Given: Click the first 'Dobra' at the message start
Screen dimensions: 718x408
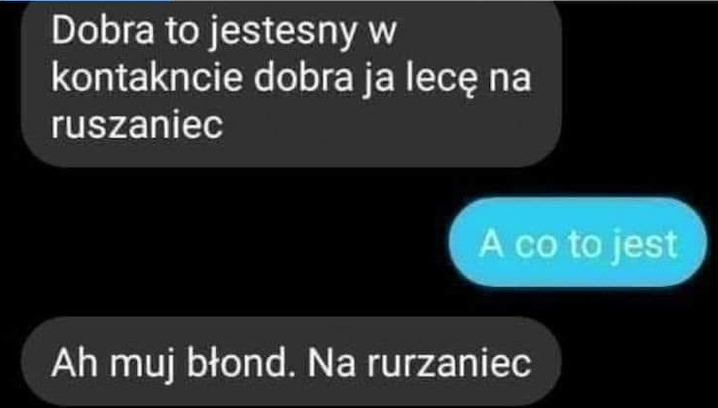Looking at the screenshot, I should tap(102, 31).
